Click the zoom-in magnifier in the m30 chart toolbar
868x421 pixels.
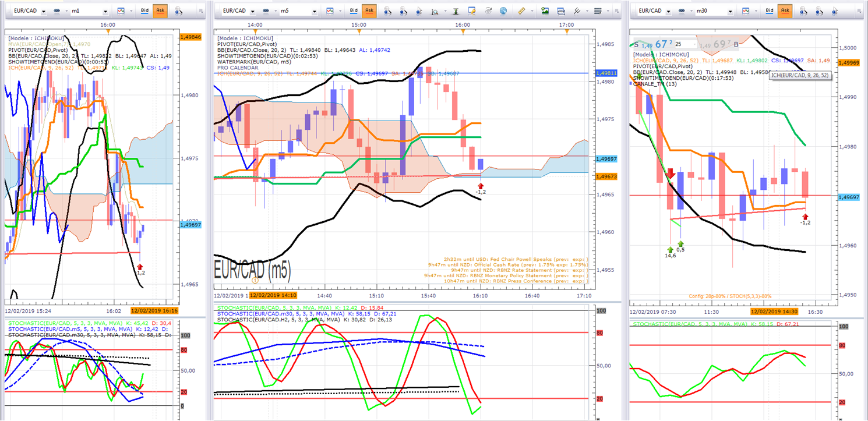click(804, 11)
